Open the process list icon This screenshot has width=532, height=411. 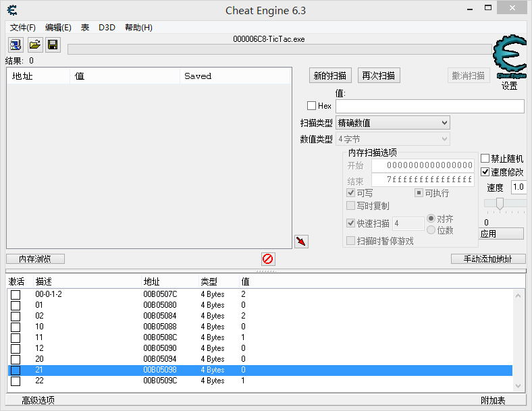(16, 45)
